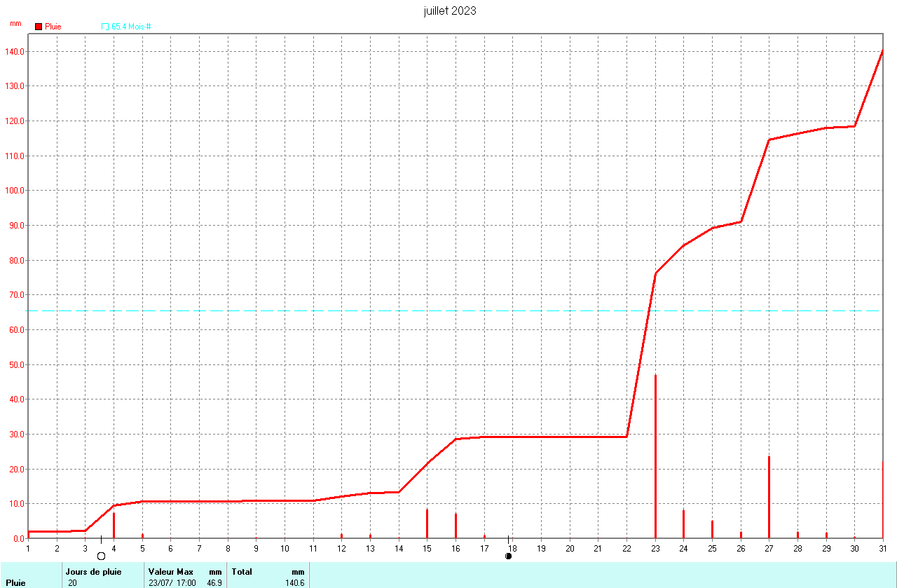Image resolution: width=897 pixels, height=588 pixels.
Task: Toggle the cyan 65.4 Mois legend box
Action: coord(105,27)
